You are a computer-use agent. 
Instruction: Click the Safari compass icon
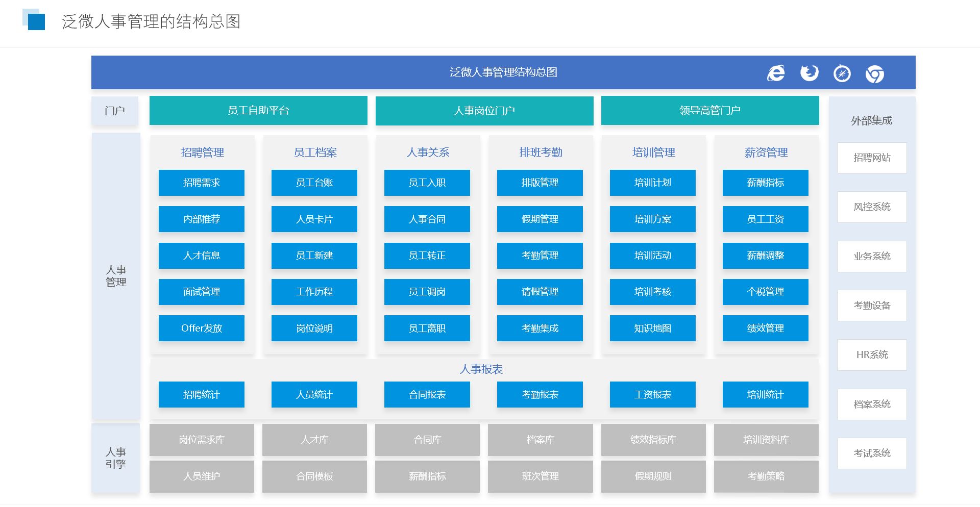[842, 74]
